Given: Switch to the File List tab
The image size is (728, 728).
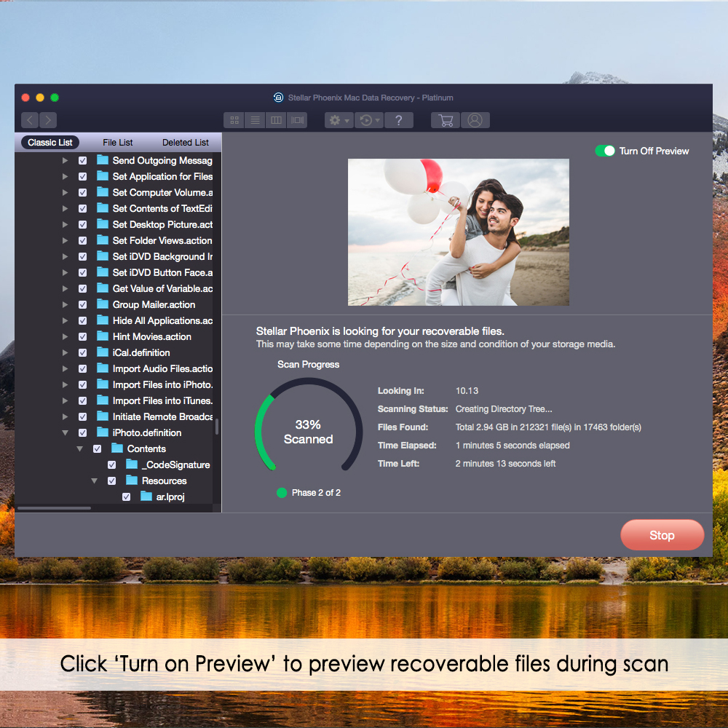Looking at the screenshot, I should pyautogui.click(x=118, y=143).
